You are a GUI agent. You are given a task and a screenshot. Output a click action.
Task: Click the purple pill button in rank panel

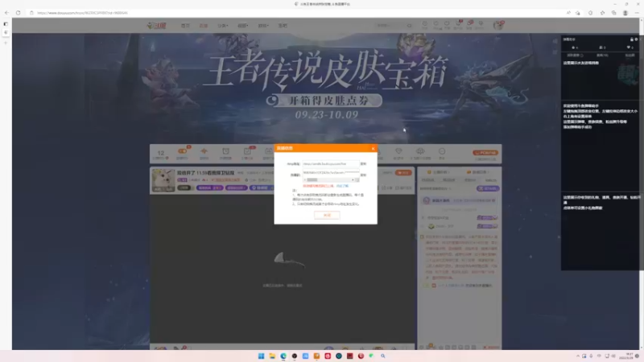488,188
